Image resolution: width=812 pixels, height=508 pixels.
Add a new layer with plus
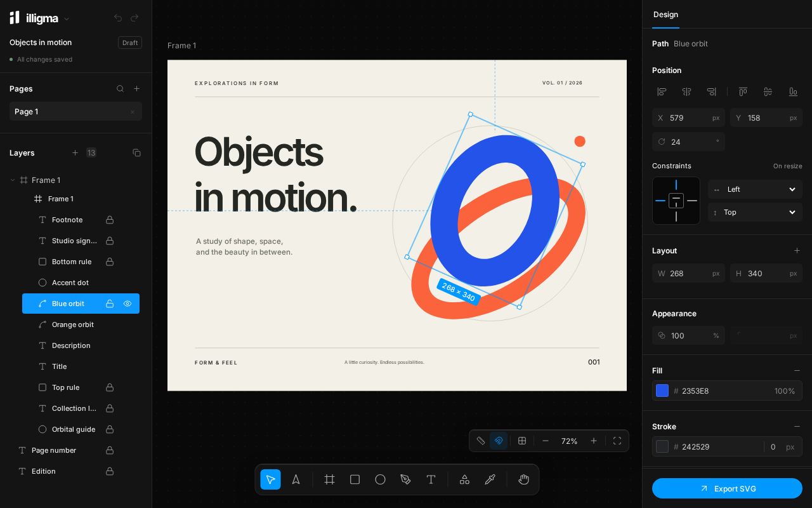click(75, 153)
